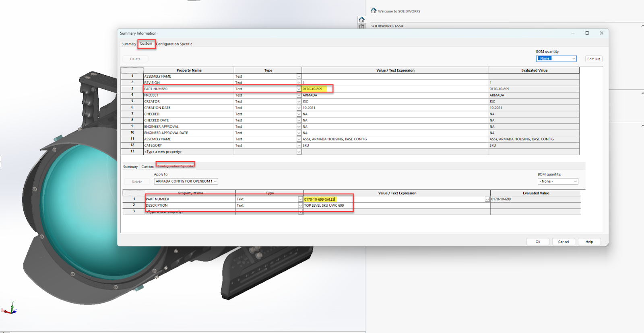Click 'ASSY, ARMADA HOUSING, BASE CONFIG' value cell
This screenshot has width=644, height=333.
click(x=395, y=139)
